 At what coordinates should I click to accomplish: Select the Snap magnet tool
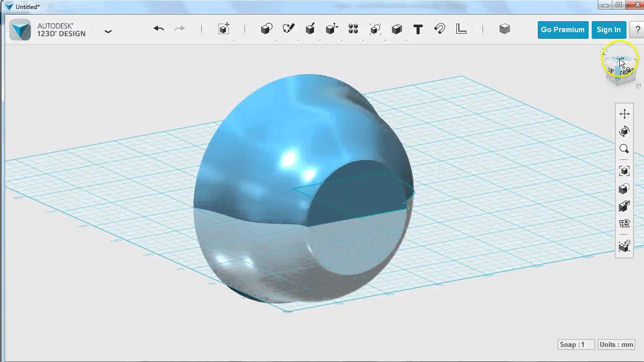click(440, 29)
